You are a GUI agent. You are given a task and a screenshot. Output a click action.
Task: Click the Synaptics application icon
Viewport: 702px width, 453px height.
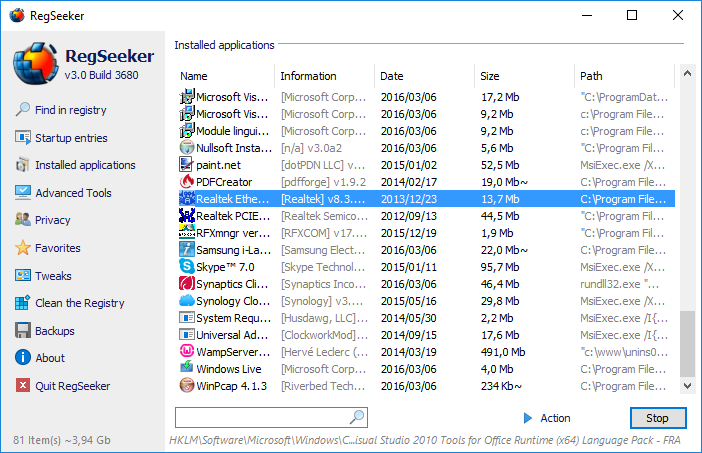tap(186, 284)
